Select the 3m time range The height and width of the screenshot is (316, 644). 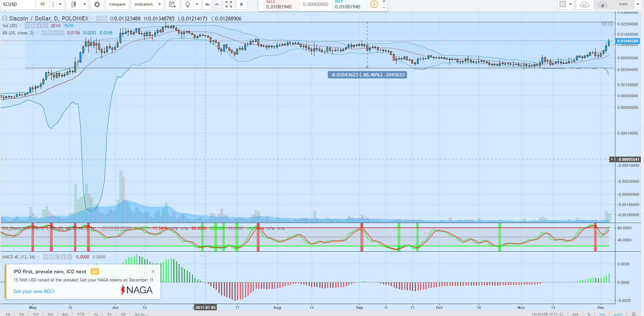click(x=51, y=314)
